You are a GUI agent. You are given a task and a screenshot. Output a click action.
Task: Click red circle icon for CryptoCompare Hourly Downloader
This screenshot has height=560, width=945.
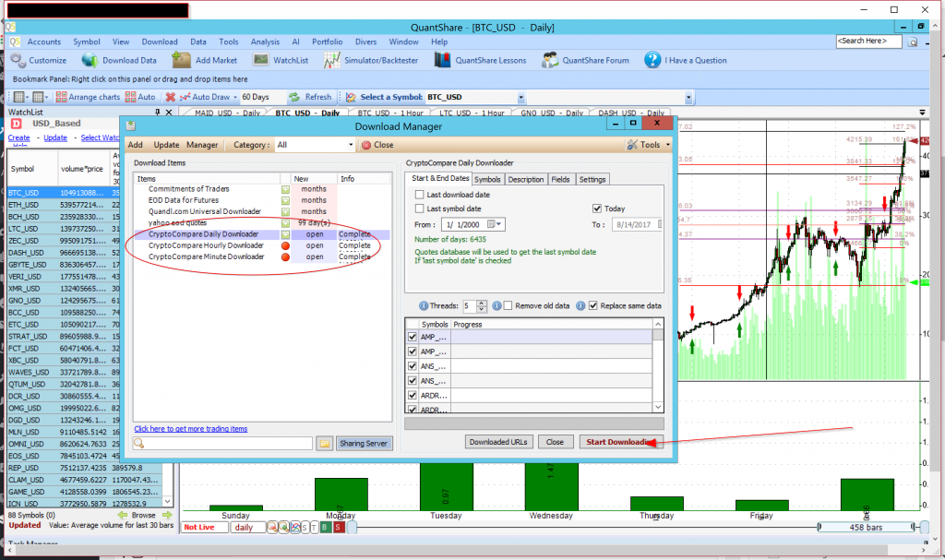coord(286,246)
